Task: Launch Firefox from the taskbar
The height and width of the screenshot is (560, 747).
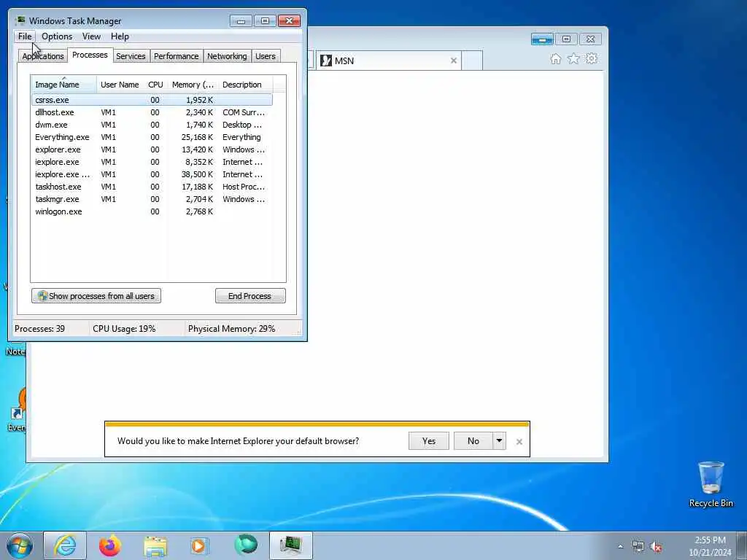Action: pyautogui.click(x=110, y=545)
